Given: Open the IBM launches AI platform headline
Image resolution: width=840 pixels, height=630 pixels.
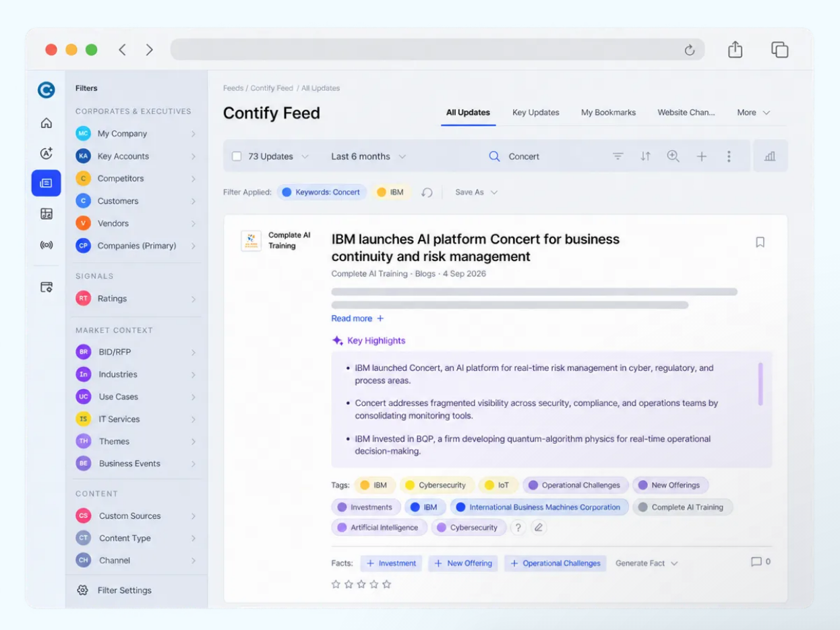Looking at the screenshot, I should click(475, 248).
